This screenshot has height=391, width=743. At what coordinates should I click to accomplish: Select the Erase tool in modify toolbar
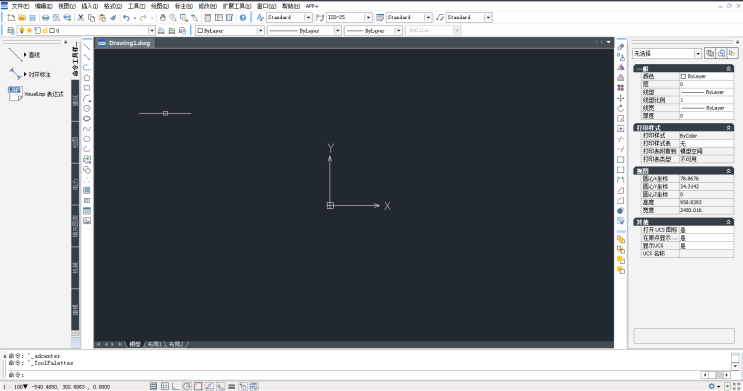point(621,47)
